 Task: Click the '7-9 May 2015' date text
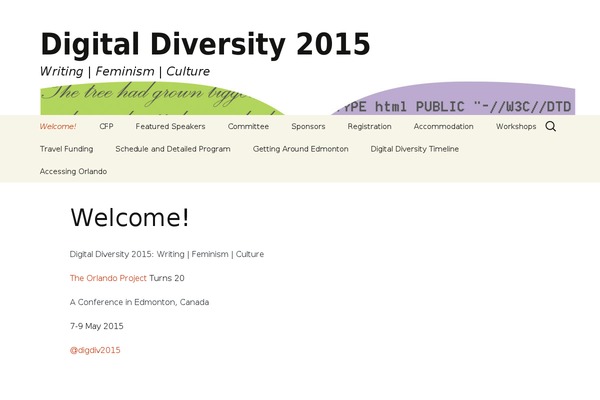[x=96, y=326]
